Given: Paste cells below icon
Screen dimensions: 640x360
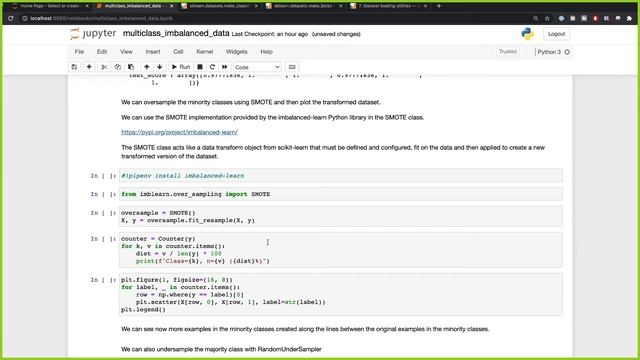Looking at the screenshot, I should pos(131,67).
